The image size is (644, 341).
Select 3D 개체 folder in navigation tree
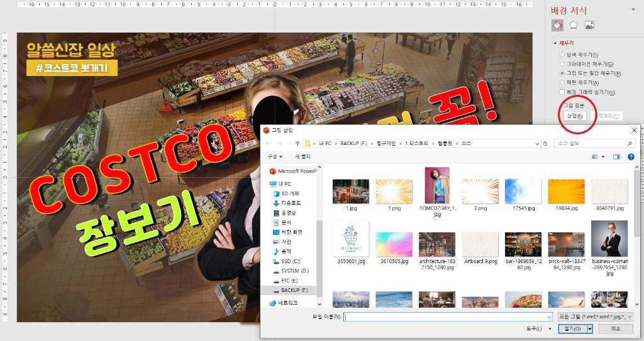point(286,193)
